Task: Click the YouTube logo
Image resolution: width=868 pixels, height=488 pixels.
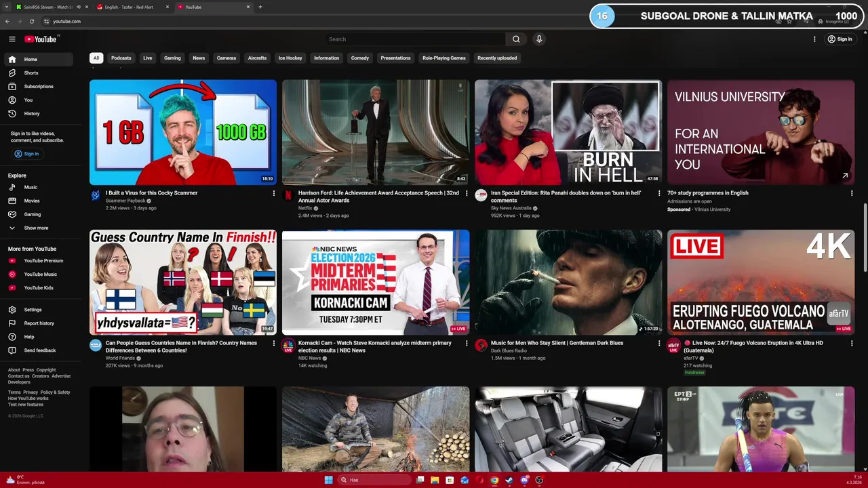Action: pos(41,39)
